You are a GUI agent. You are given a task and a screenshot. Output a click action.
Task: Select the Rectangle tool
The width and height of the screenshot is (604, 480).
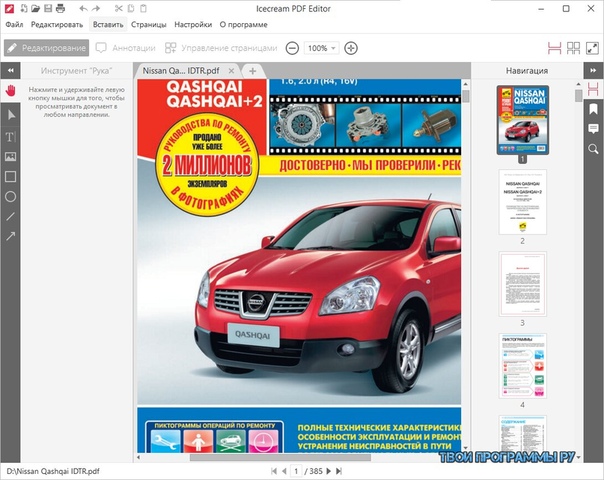tap(10, 176)
